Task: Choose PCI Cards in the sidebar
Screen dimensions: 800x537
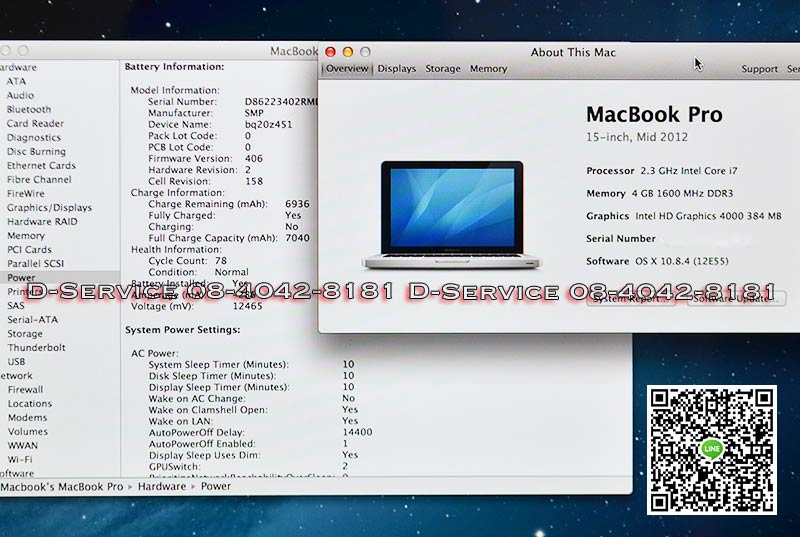Action: (29, 249)
